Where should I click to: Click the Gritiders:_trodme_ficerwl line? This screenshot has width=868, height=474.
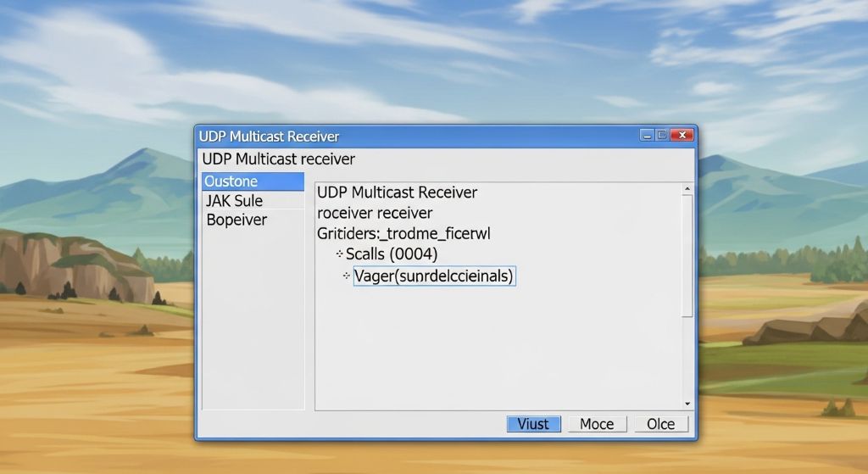point(403,234)
